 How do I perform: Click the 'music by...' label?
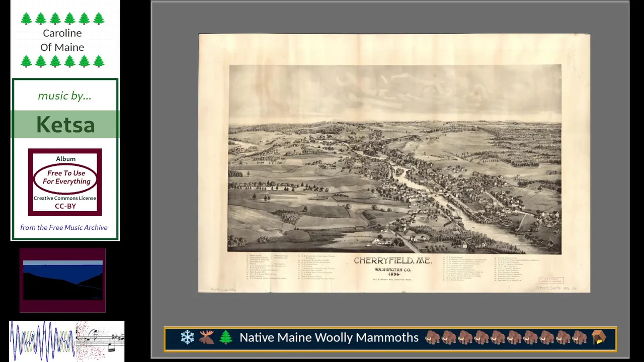pyautogui.click(x=64, y=96)
